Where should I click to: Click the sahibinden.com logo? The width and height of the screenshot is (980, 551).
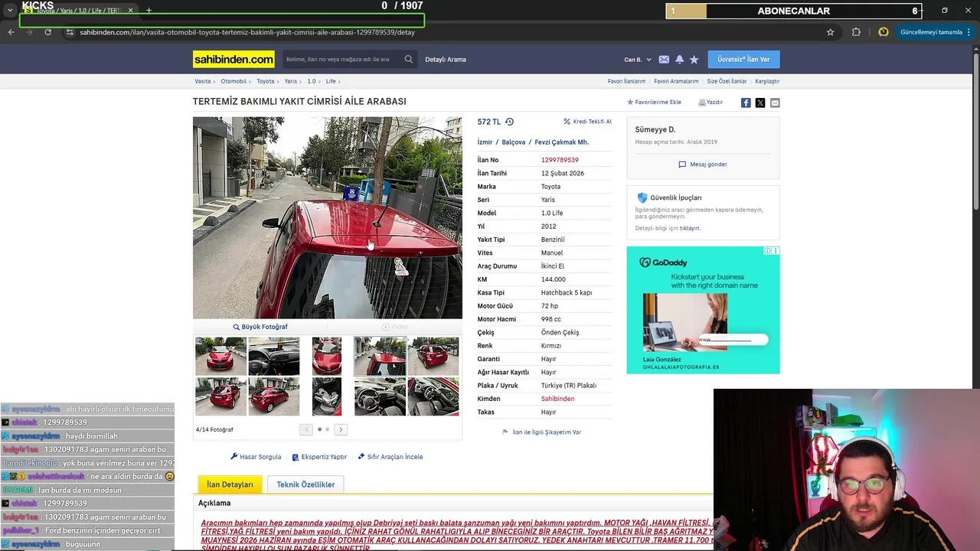pos(234,59)
